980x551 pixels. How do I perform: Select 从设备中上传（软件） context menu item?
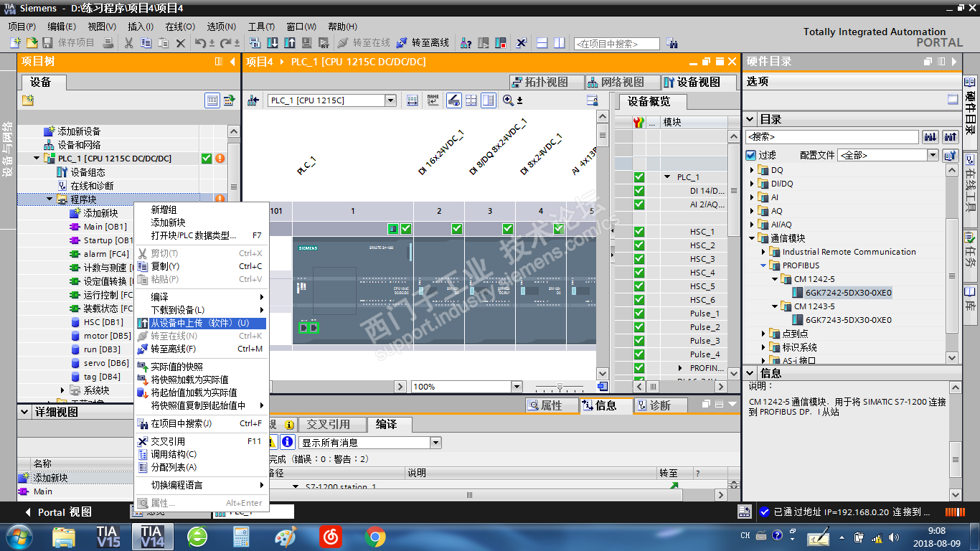point(201,324)
